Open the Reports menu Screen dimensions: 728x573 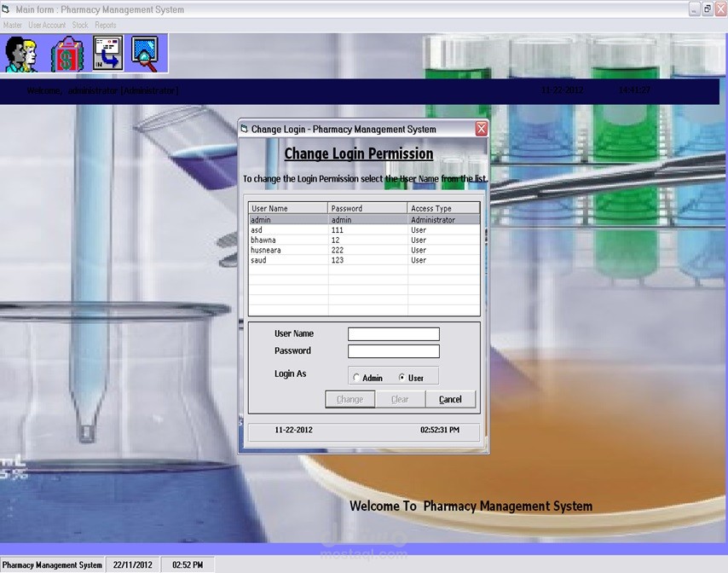pos(106,26)
